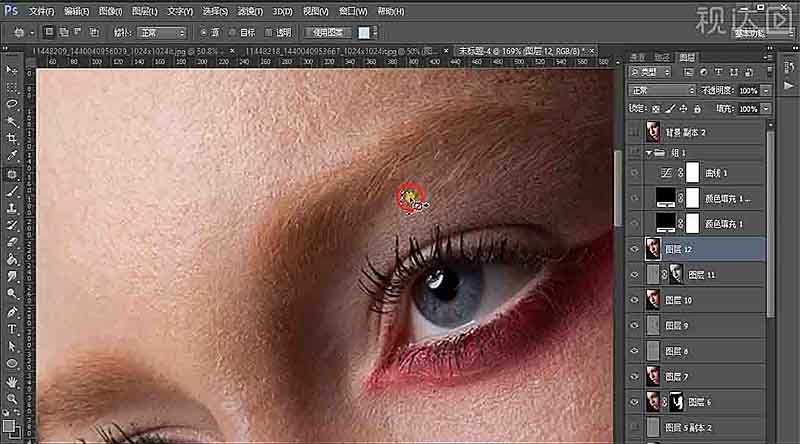Select the Rectangular Marquee tool
800x444 pixels.
12,87
